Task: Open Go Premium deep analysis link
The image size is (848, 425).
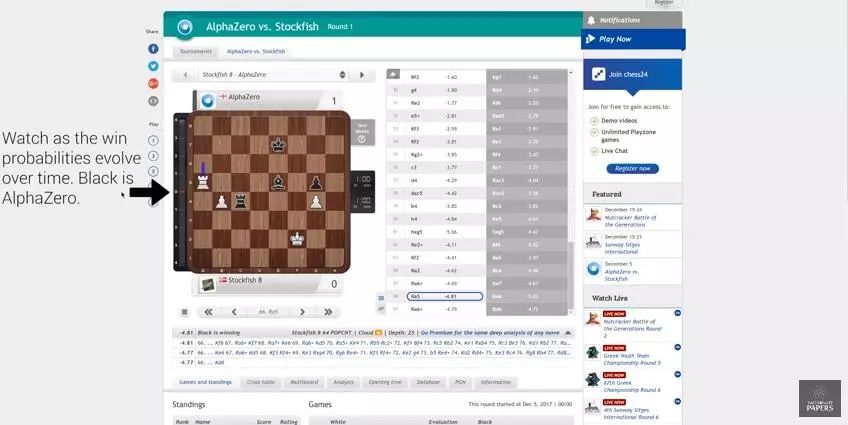Action: click(490, 333)
